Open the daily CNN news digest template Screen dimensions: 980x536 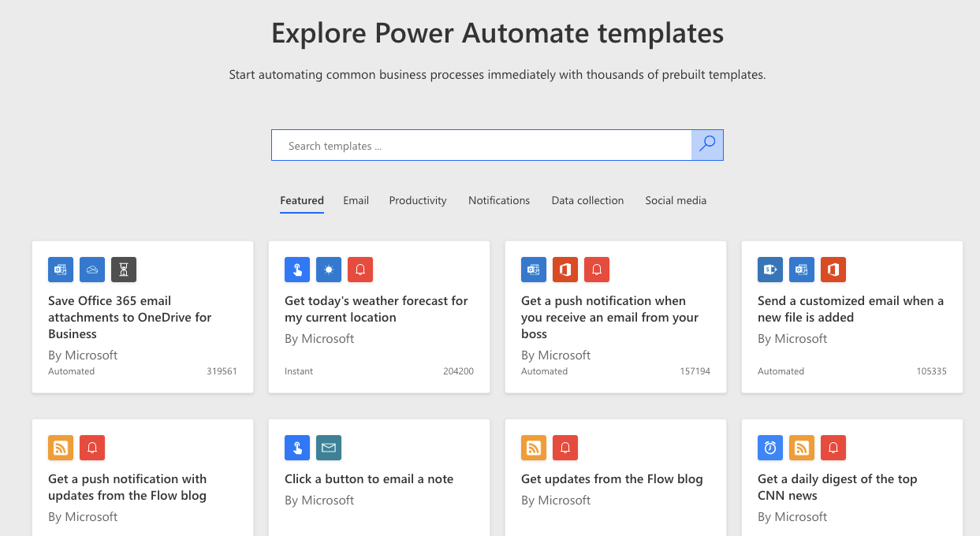837,486
